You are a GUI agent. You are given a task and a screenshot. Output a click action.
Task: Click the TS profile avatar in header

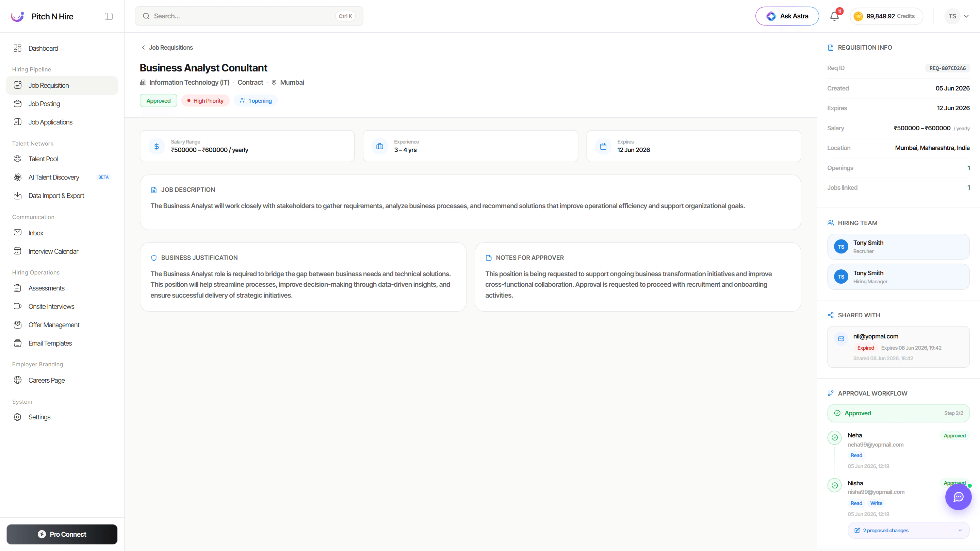coord(952,16)
